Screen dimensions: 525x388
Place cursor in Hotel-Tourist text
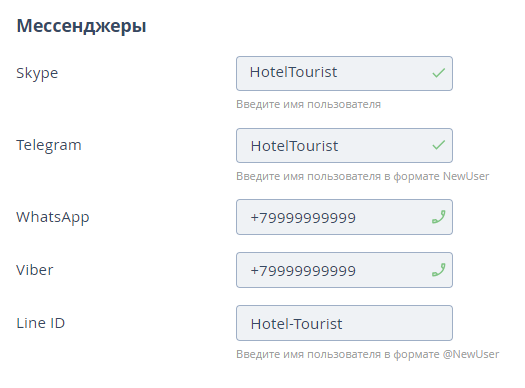pyautogui.click(x=296, y=324)
